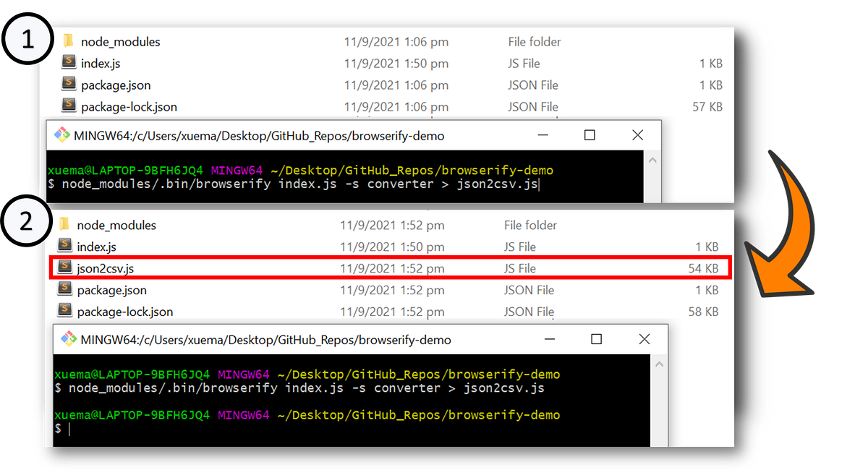Minimize the first MINGW64 terminal window
The height and width of the screenshot is (475, 868).
[542, 135]
